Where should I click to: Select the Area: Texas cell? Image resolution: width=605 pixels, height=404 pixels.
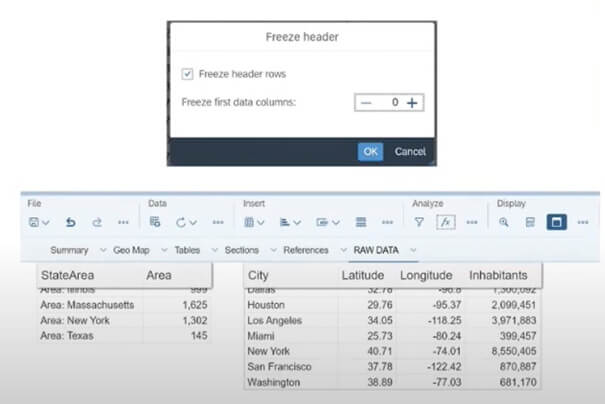[x=67, y=336]
